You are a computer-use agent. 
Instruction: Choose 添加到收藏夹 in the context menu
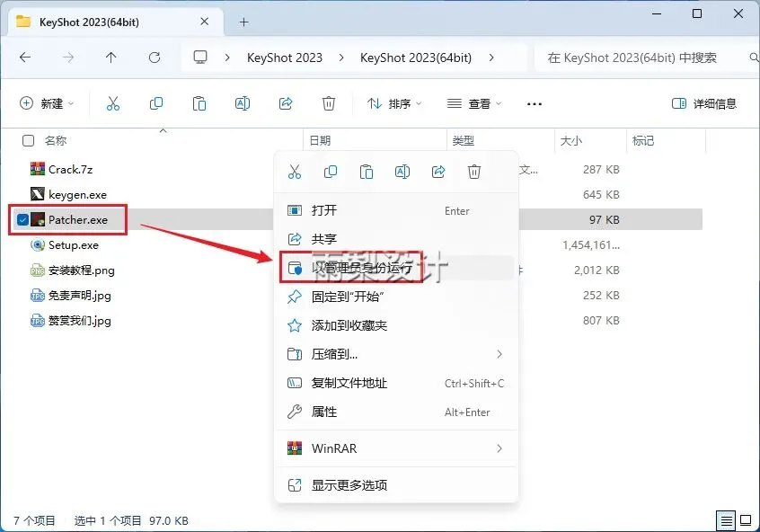tap(396, 325)
